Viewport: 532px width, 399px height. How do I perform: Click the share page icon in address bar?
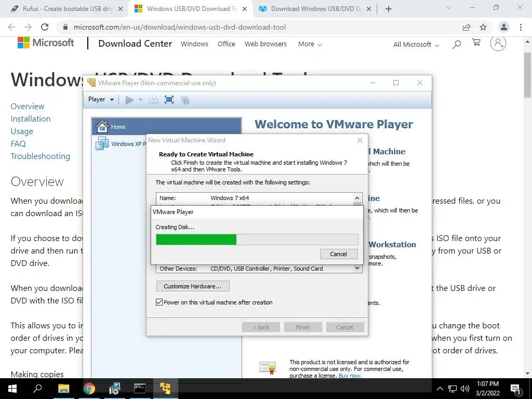[x=467, y=27]
